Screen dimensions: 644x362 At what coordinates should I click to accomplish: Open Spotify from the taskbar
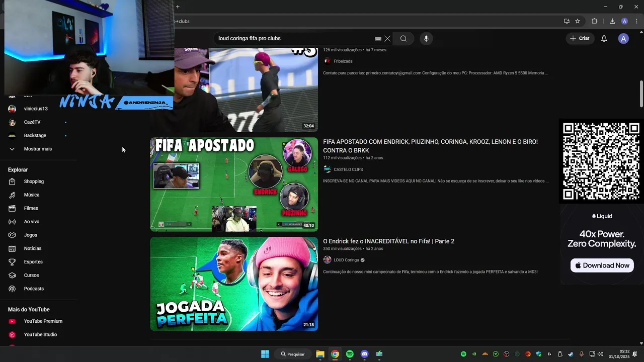click(x=350, y=354)
